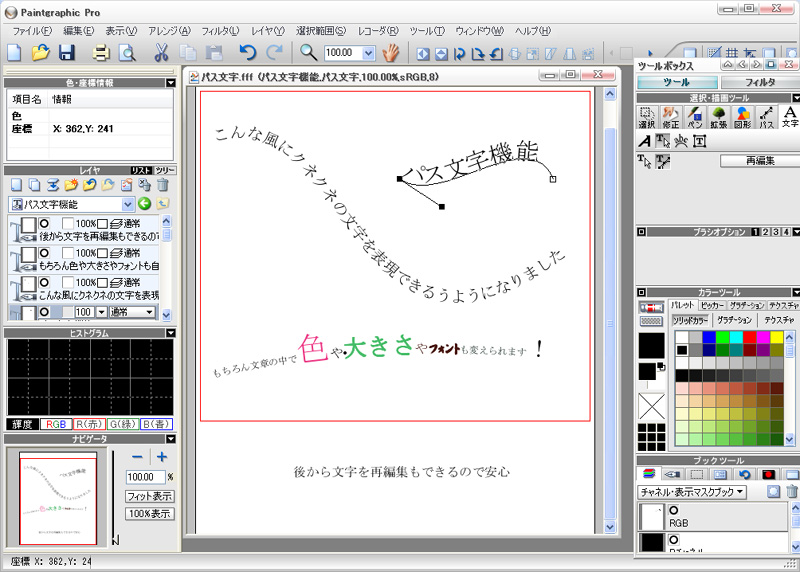Toggle the G(緑) histogram channel

(x=122, y=424)
